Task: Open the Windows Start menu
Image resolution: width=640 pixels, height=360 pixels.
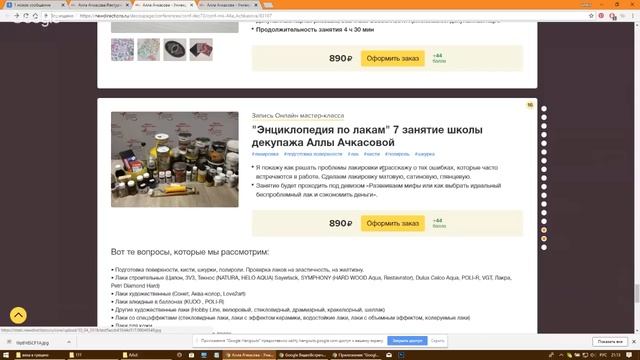Action: pyautogui.click(x=6, y=355)
